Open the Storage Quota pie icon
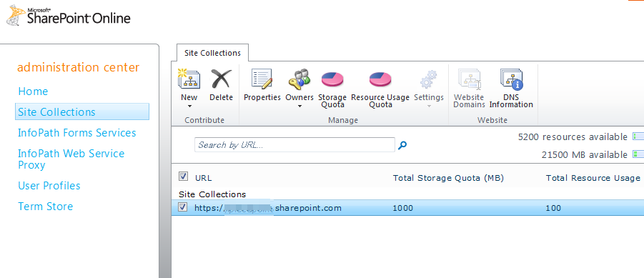 pyautogui.click(x=332, y=79)
